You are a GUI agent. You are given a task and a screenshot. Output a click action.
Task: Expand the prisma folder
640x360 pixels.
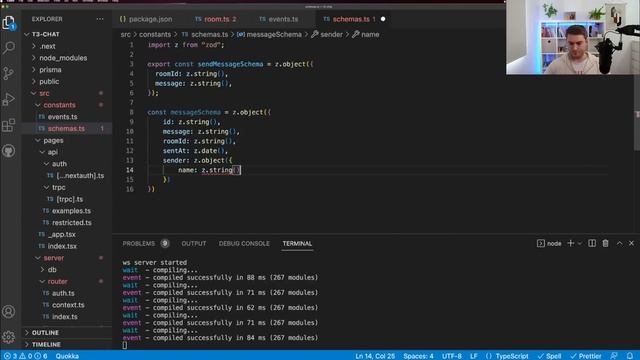(50, 70)
